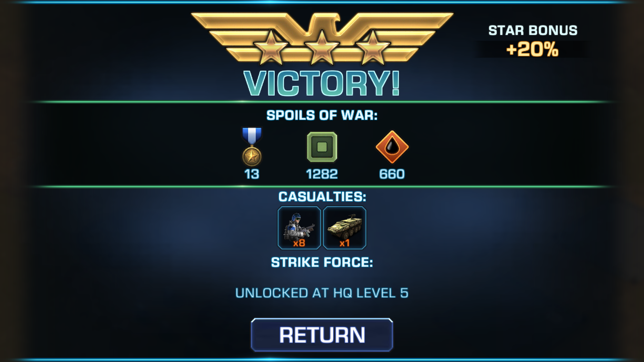Click the left gold star

click(271, 48)
